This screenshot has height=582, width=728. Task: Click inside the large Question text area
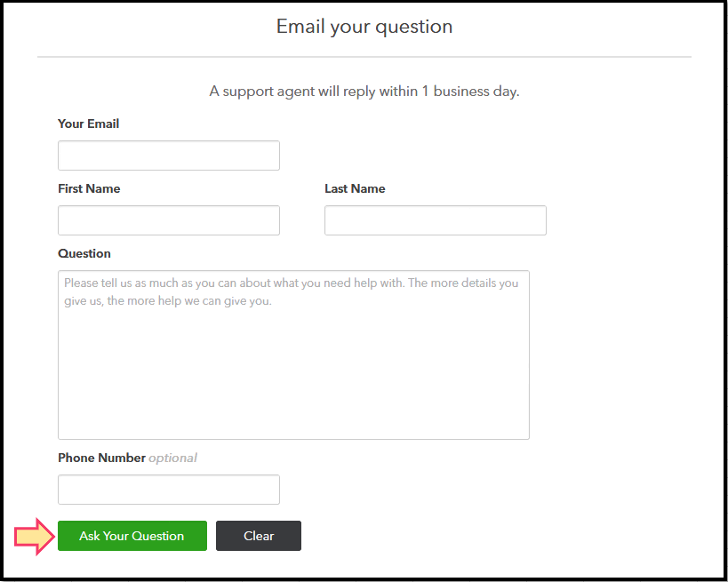click(x=293, y=373)
